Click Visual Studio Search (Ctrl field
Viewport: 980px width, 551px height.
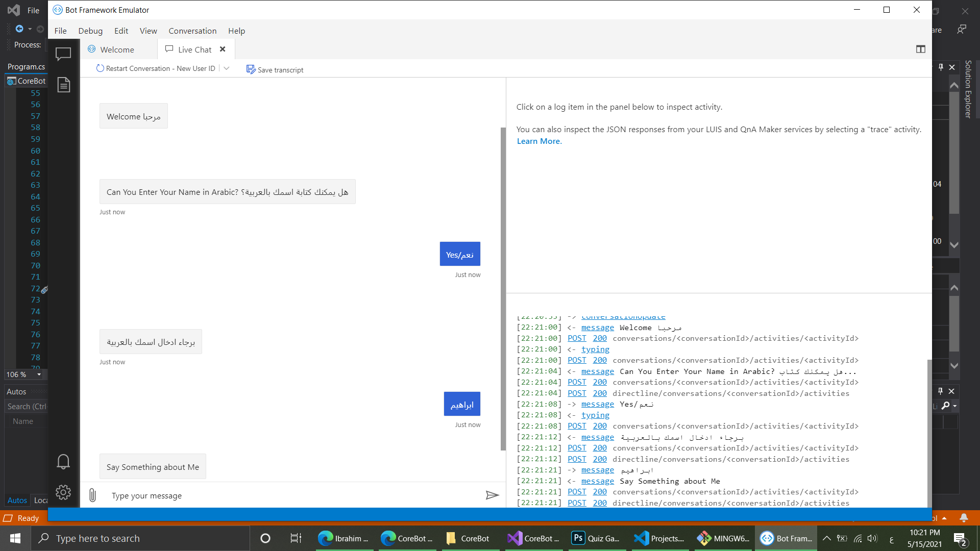(x=26, y=407)
